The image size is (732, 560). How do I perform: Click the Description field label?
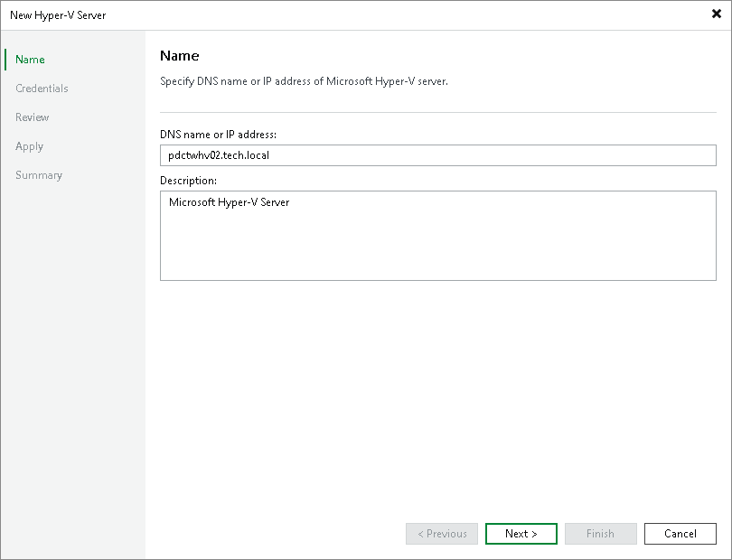pyautogui.click(x=187, y=180)
